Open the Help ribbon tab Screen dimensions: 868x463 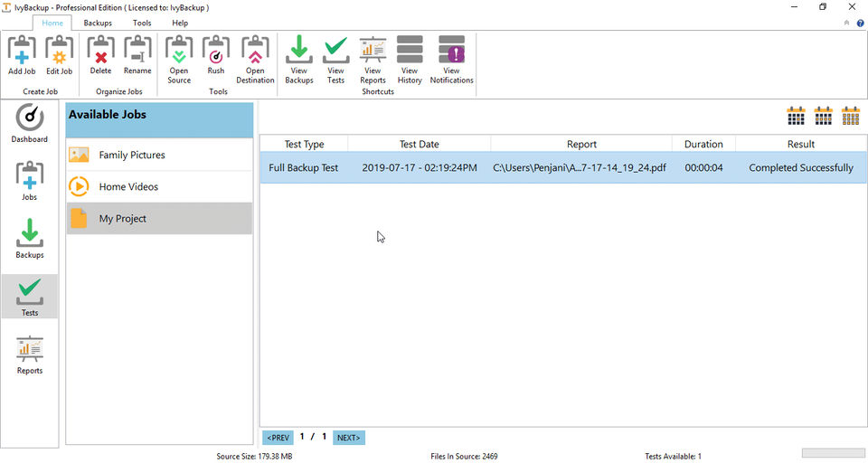pyautogui.click(x=180, y=23)
